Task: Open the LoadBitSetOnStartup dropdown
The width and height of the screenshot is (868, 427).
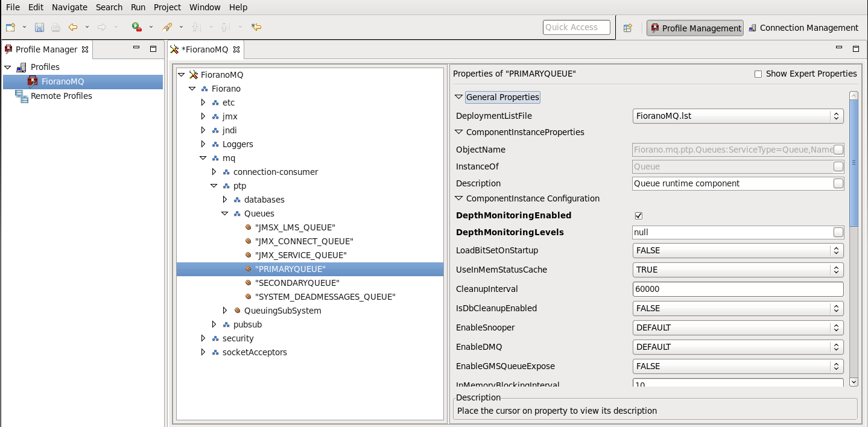Action: click(x=738, y=250)
